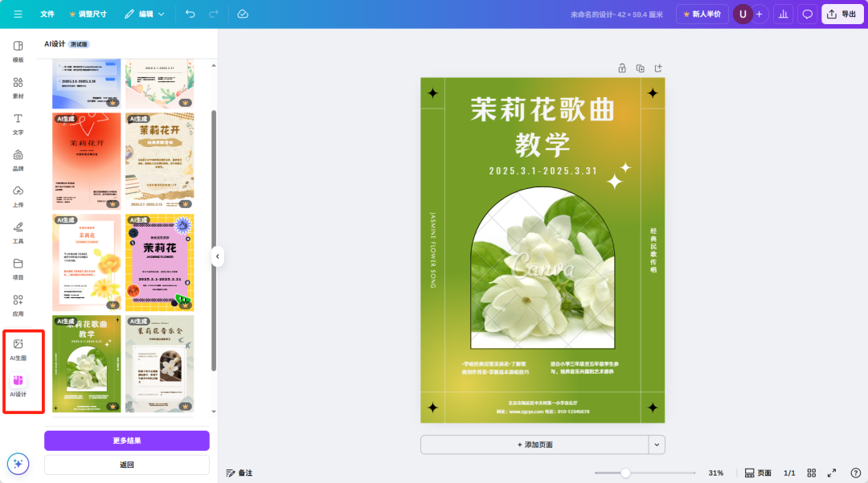Select the 茉莉花音乐会 poster thumbnail

click(159, 364)
